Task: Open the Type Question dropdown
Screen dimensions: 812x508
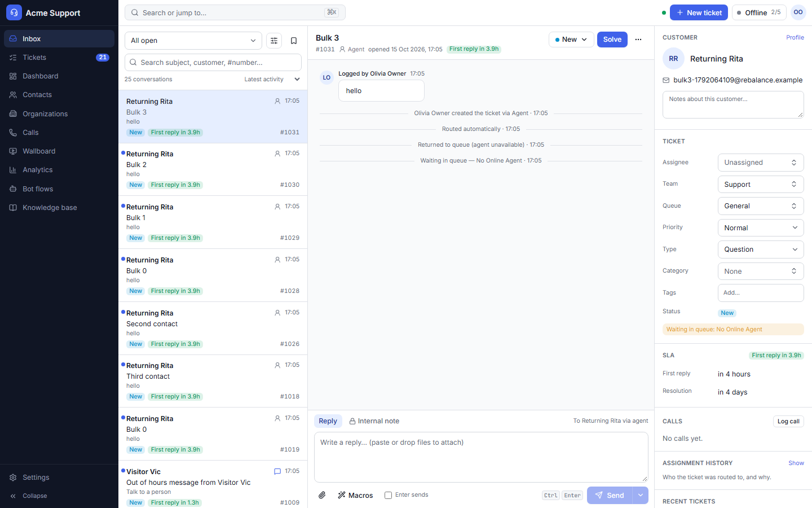Action: 761,249
